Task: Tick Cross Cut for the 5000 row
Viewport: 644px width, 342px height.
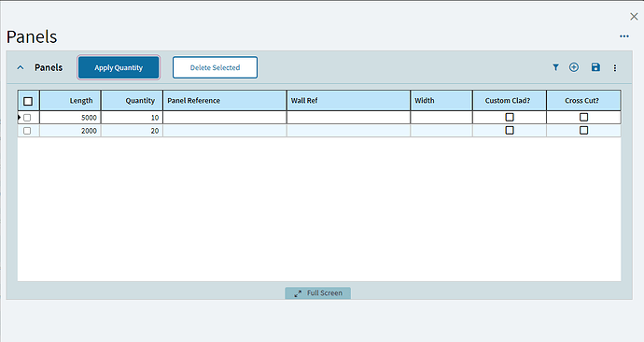Action: [583, 117]
